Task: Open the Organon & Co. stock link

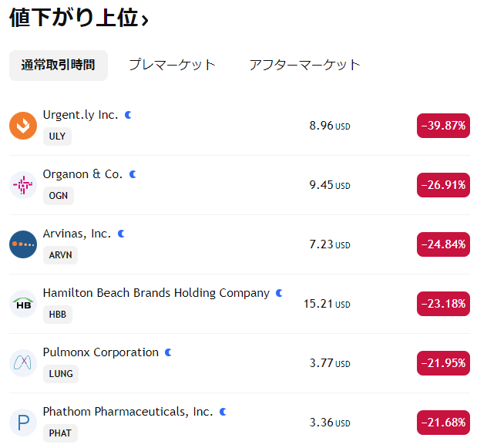Action: [x=82, y=174]
